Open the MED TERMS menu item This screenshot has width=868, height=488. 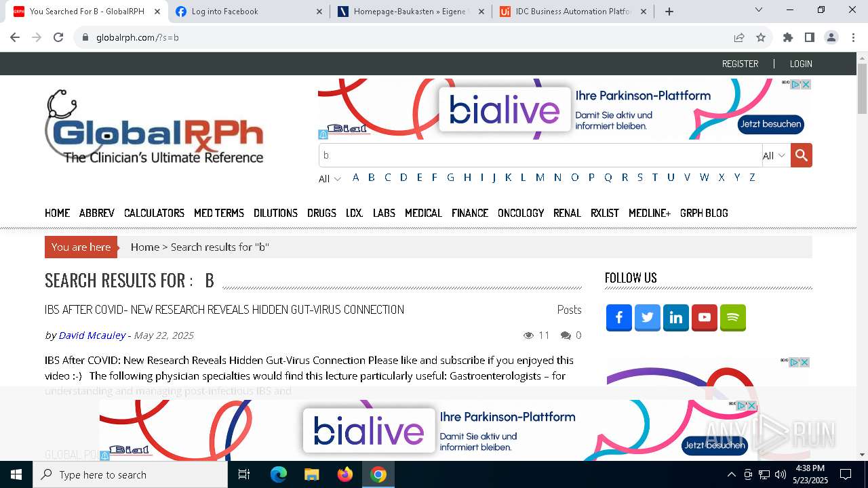[219, 213]
